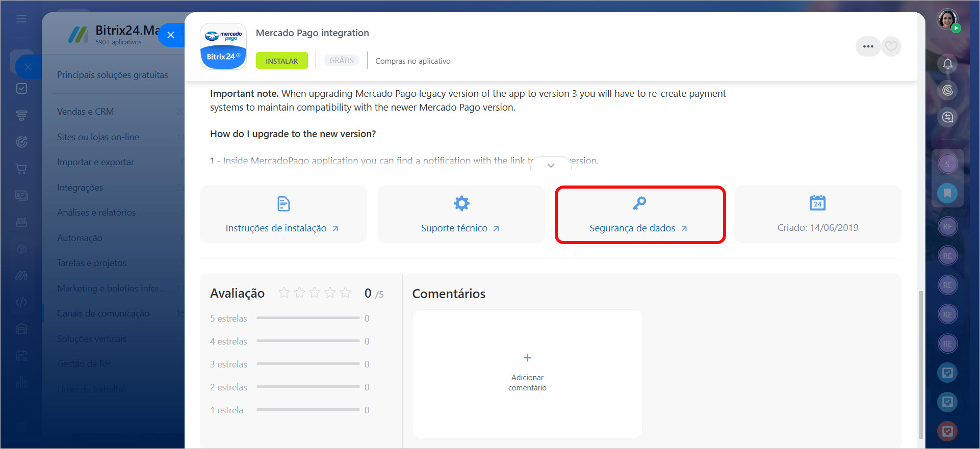The height and width of the screenshot is (449, 980).
Task: Click the GRÁTIS label
Action: coord(341,60)
